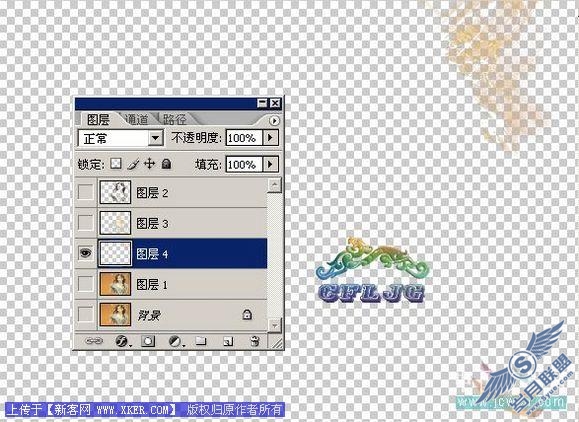Open the 正常 blend mode dropdown
Screen dimensions: 579x422
point(121,138)
